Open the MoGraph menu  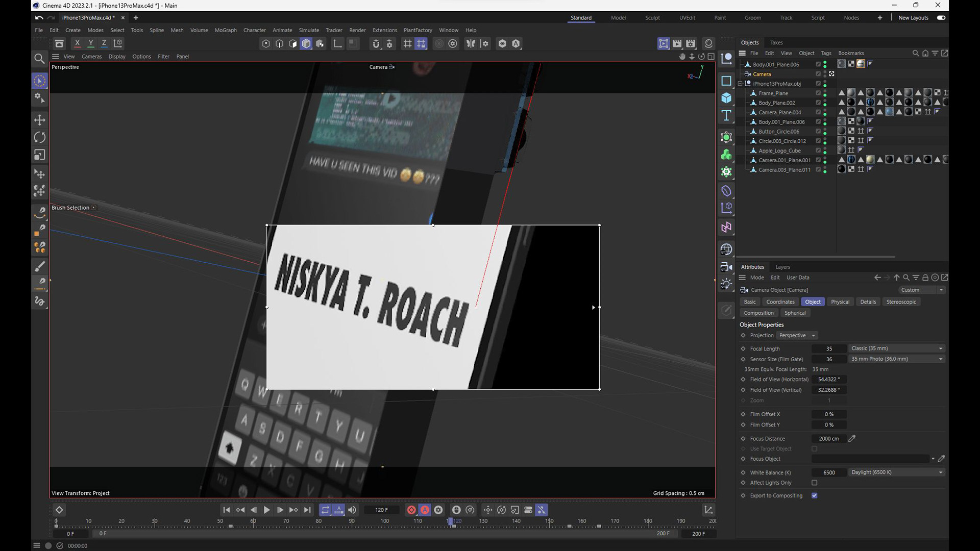point(226,30)
